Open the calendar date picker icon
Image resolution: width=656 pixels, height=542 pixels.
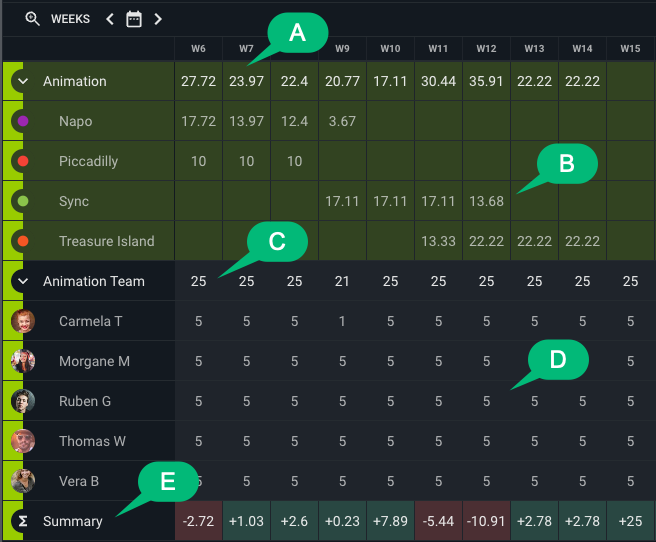(x=134, y=18)
